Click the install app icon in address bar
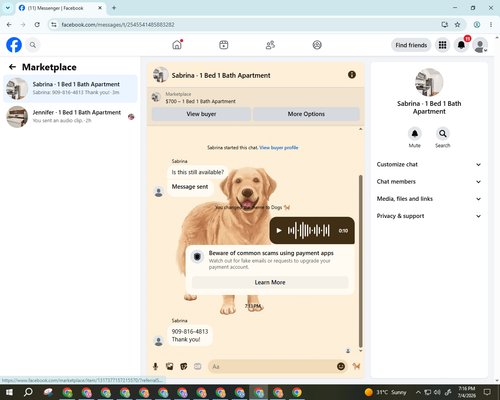Screen dimensions: 500x400 (x=444, y=25)
